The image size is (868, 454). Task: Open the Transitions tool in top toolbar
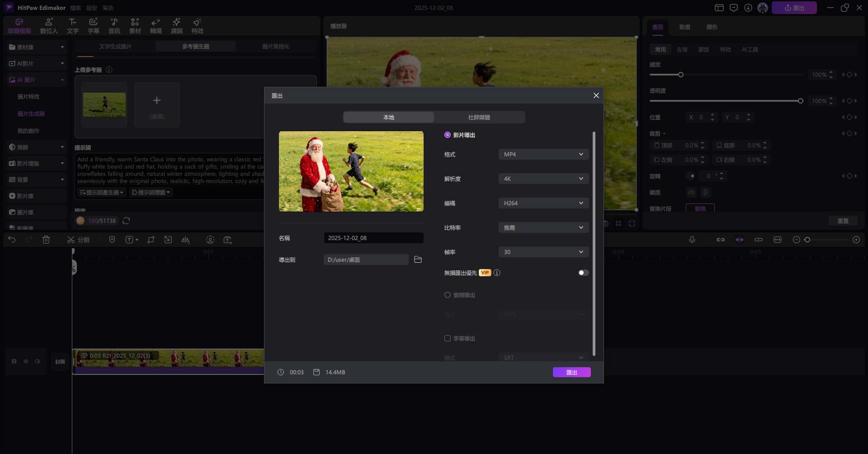click(x=156, y=26)
